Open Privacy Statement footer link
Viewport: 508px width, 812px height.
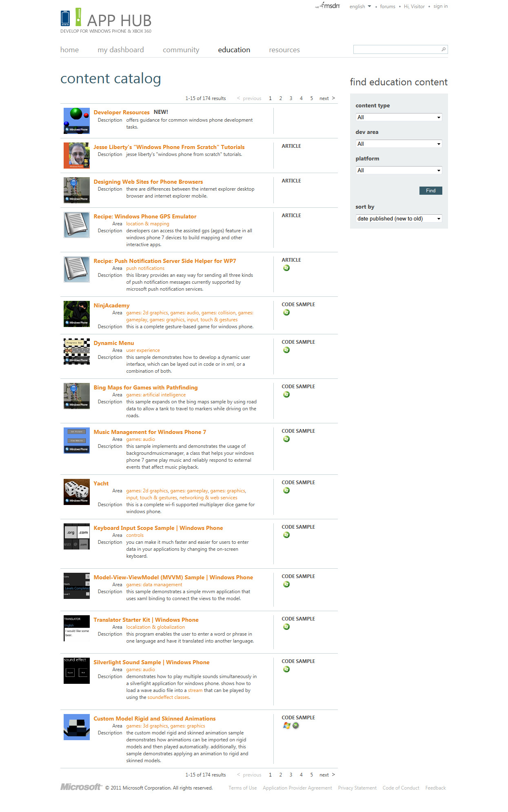357,788
